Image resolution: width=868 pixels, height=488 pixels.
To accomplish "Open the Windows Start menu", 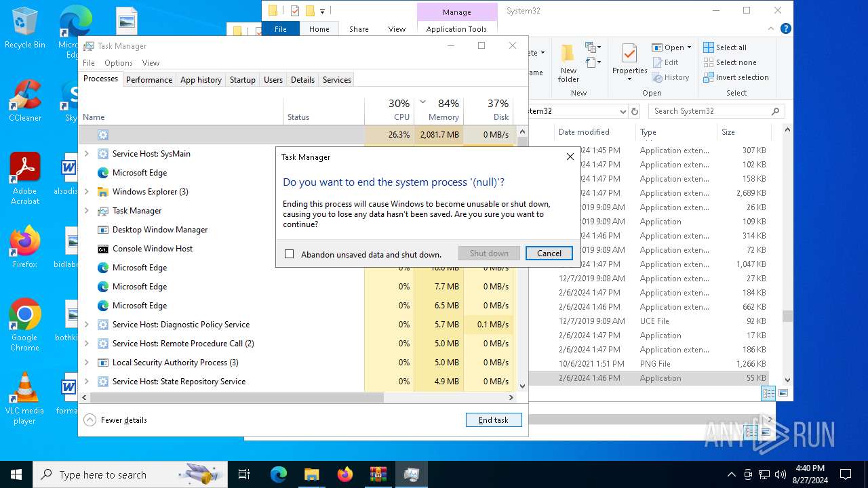I will click(16, 474).
